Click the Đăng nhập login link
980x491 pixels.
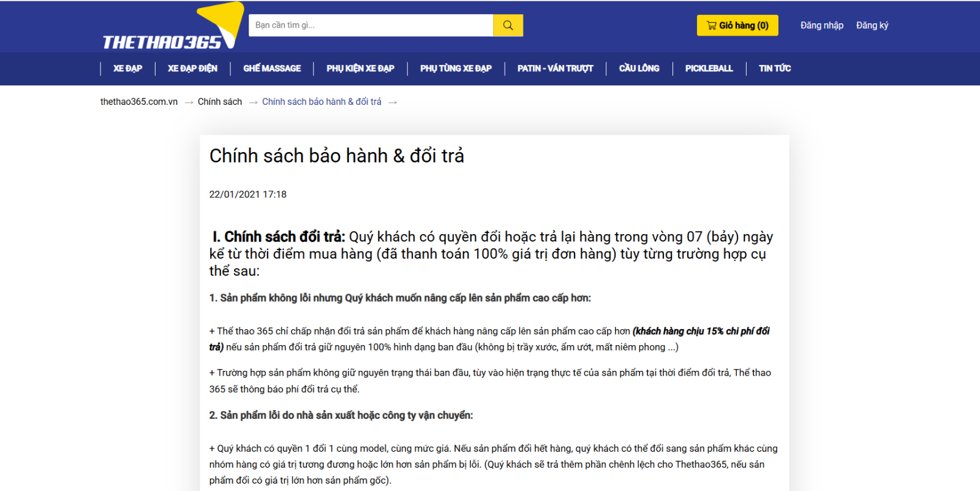[821, 25]
